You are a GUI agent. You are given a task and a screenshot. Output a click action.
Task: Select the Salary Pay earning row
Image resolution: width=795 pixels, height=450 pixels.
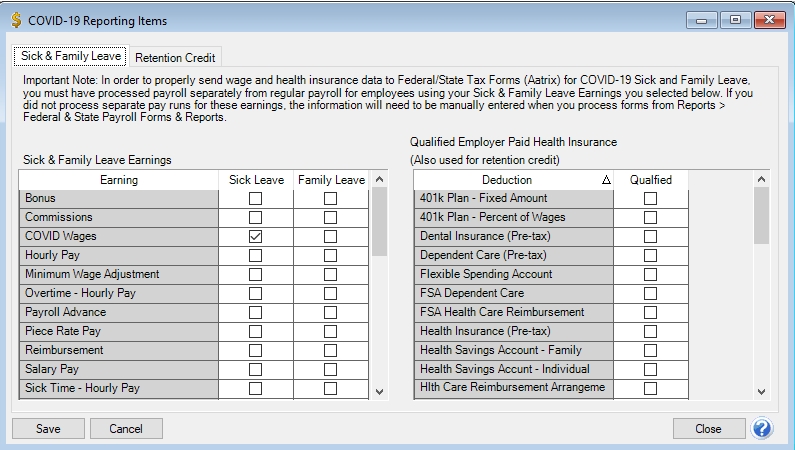coord(119,369)
